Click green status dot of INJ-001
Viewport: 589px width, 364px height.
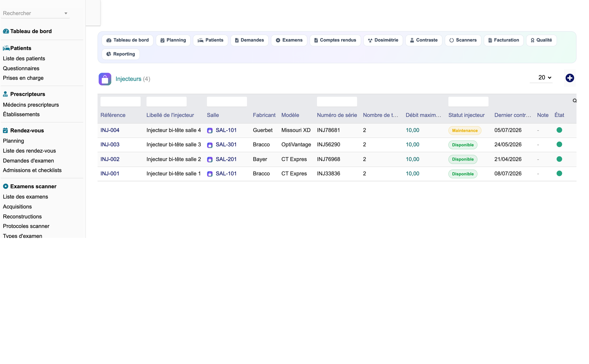point(559,174)
